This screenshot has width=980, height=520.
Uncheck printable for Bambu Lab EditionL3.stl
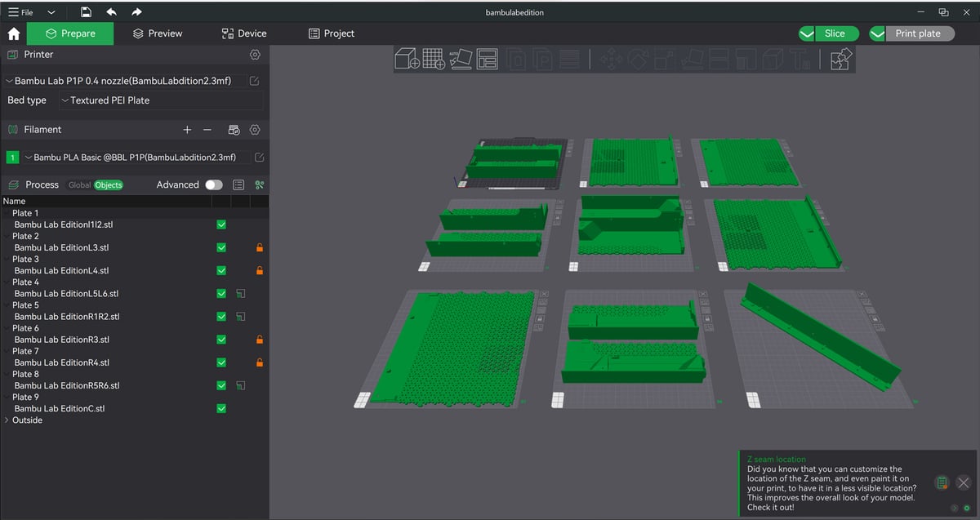coord(221,247)
